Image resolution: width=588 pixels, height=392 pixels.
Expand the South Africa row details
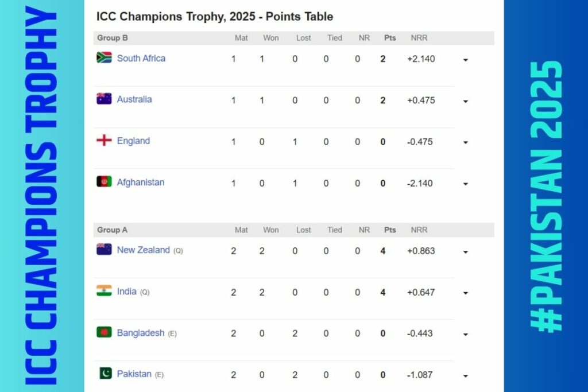[x=465, y=60]
